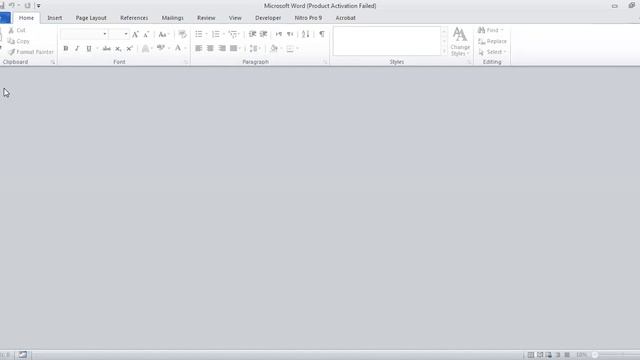The height and width of the screenshot is (360, 640).
Task: Switch to the Developer tab
Action: [x=268, y=18]
